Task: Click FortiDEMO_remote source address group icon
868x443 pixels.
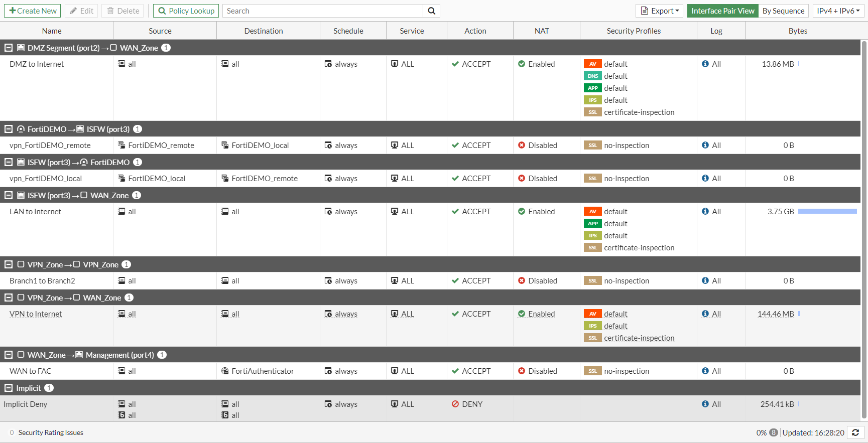Action: pyautogui.click(x=121, y=145)
